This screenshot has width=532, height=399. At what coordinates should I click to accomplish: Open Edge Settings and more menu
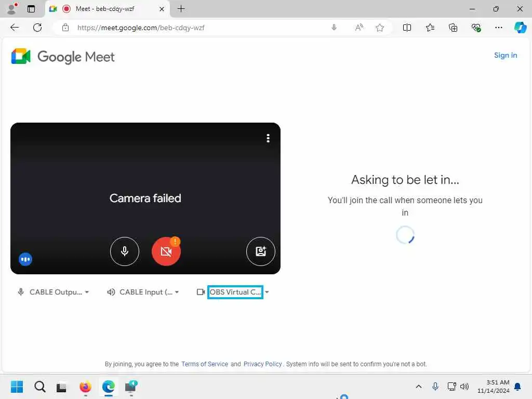tap(498, 28)
